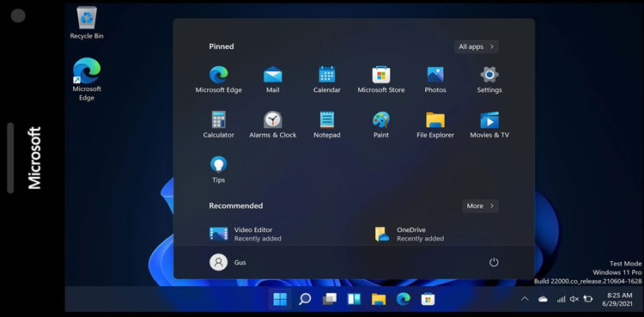Launch the Calculator app

click(x=218, y=125)
